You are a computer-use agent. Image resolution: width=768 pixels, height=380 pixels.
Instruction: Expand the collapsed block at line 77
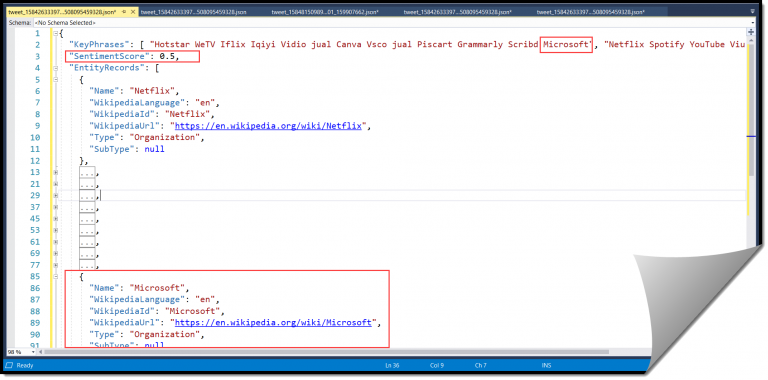pos(55,265)
